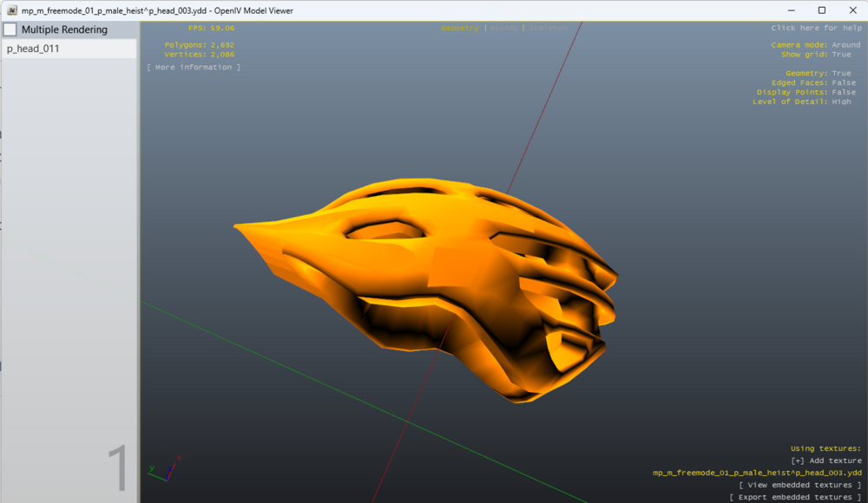Toggle the Edged Faces option
This screenshot has width=868, height=503.
click(x=843, y=83)
